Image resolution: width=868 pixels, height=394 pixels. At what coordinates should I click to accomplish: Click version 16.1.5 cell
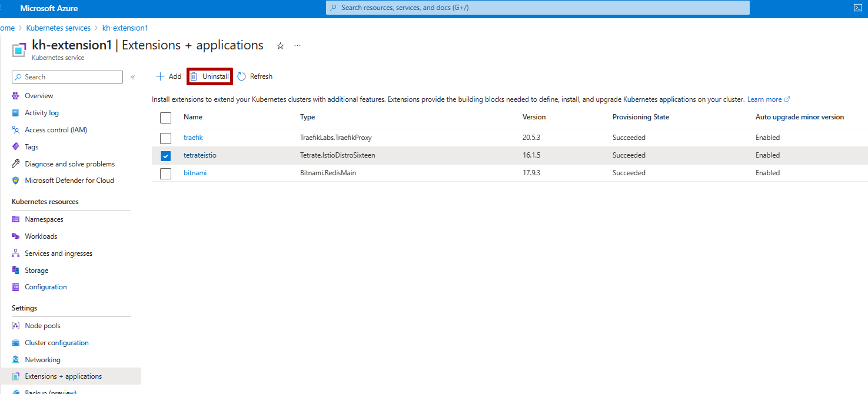(532, 155)
